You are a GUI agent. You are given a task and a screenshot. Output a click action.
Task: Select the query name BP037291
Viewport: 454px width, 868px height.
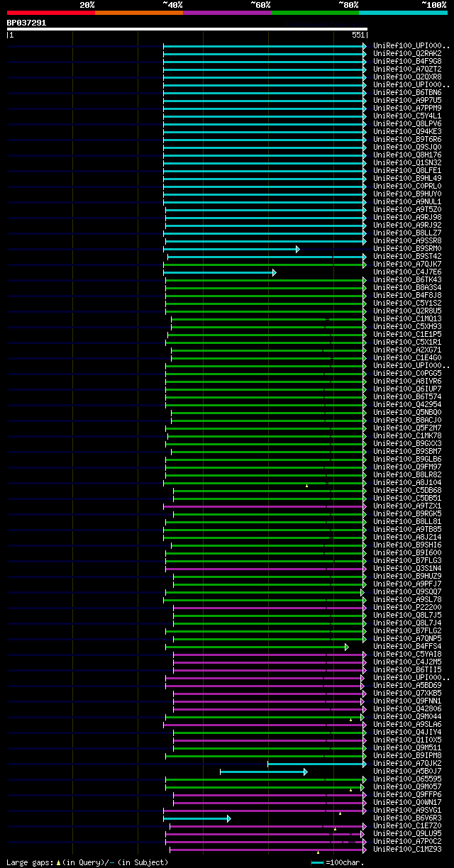(26, 23)
